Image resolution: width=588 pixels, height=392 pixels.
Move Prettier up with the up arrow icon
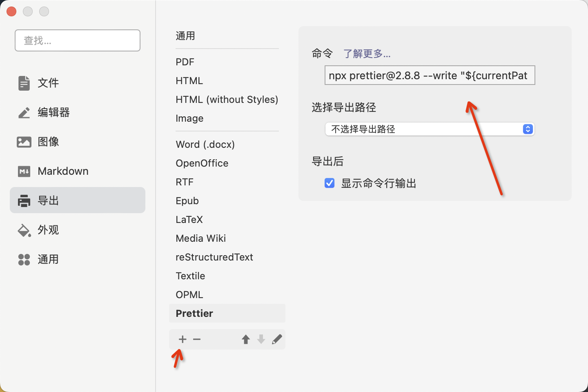click(x=245, y=339)
